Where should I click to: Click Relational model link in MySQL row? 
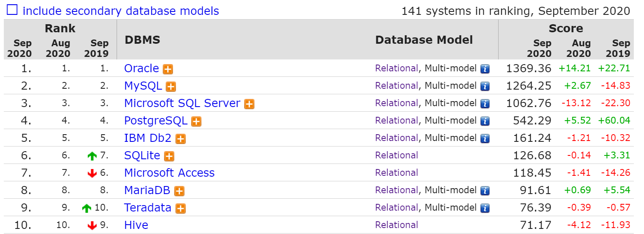click(x=396, y=86)
